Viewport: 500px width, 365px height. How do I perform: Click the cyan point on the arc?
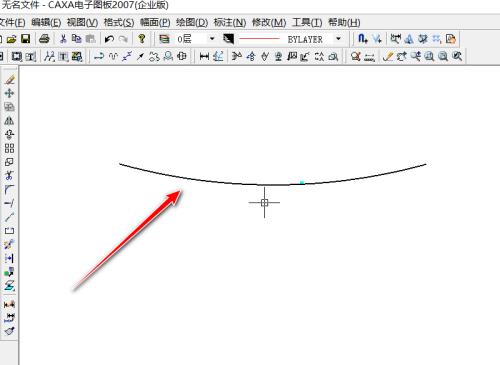click(x=302, y=182)
